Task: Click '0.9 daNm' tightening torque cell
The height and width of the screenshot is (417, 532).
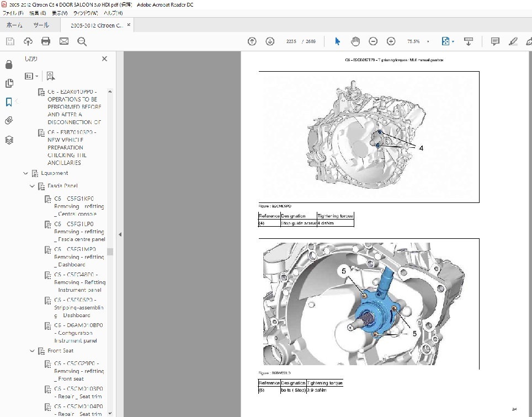Action: coord(324,390)
